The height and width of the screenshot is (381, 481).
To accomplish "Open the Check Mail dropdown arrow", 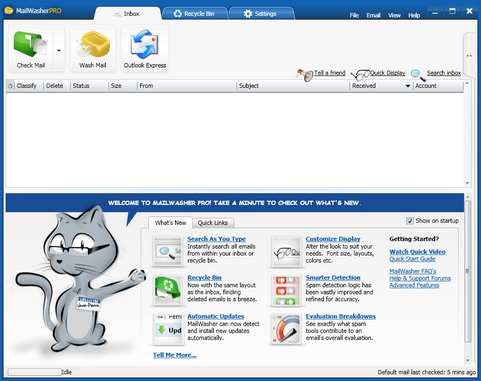I will [59, 51].
